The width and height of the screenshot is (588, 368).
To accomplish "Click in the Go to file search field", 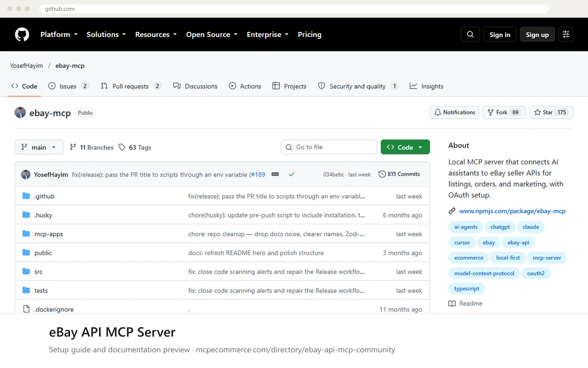I will pyautogui.click(x=329, y=147).
